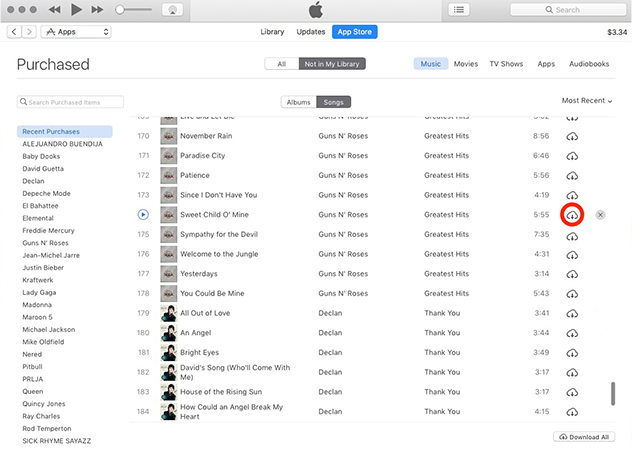The width and height of the screenshot is (632, 450).
Task: View account balance $3.34
Action: [x=617, y=32]
